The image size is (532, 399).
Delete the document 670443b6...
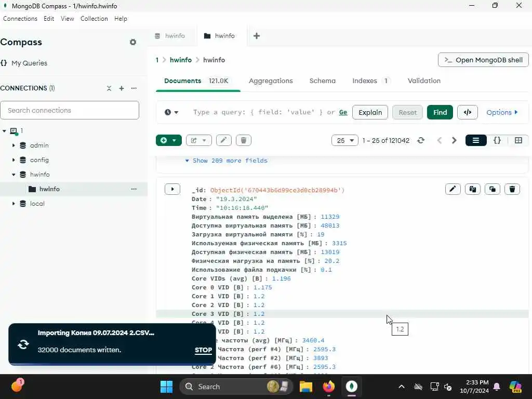click(x=512, y=189)
